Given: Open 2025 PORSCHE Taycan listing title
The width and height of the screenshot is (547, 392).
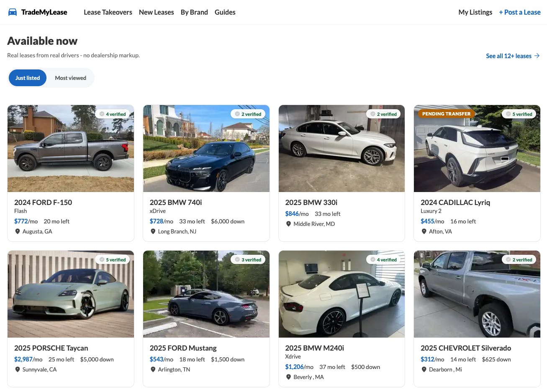Looking at the screenshot, I should click(51, 348).
